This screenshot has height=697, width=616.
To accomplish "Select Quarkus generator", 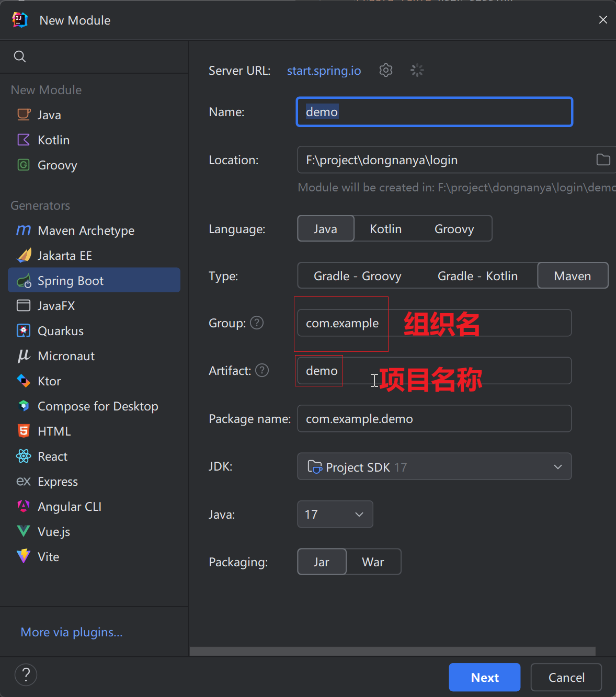I will (x=94, y=330).
